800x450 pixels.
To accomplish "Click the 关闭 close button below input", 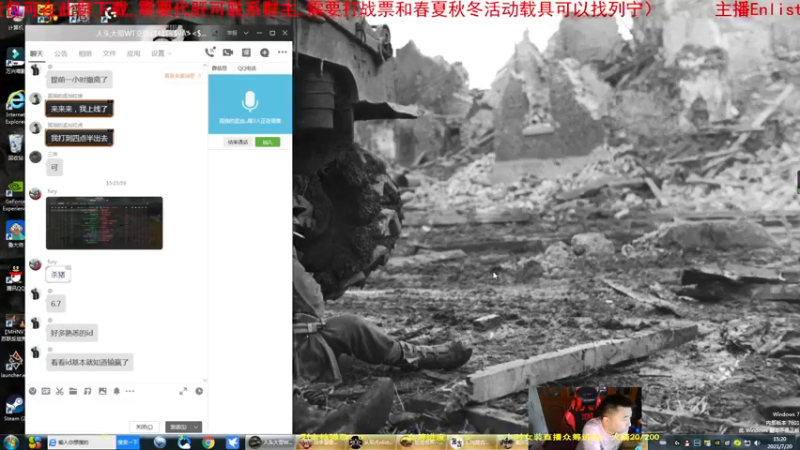I will coord(144,427).
